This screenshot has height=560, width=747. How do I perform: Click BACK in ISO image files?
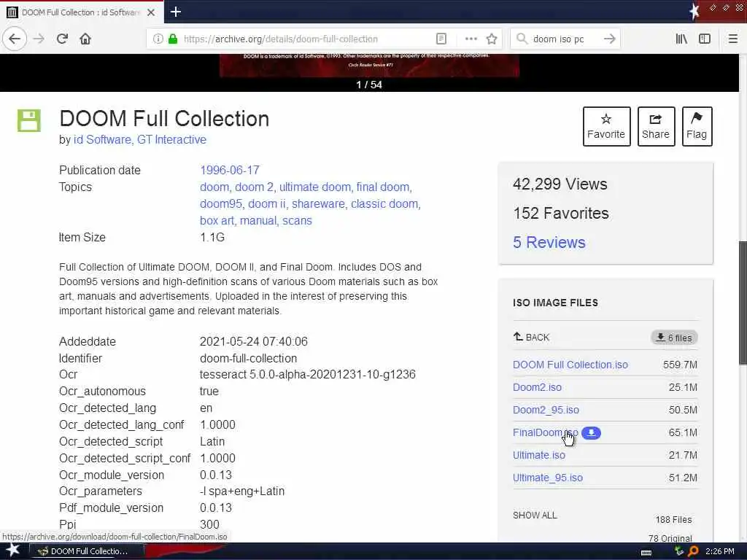(x=532, y=337)
